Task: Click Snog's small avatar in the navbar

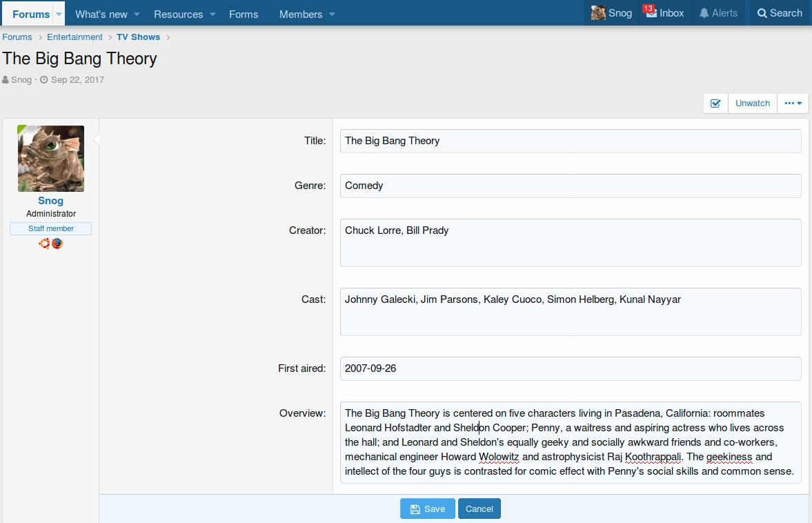Action: coord(598,13)
